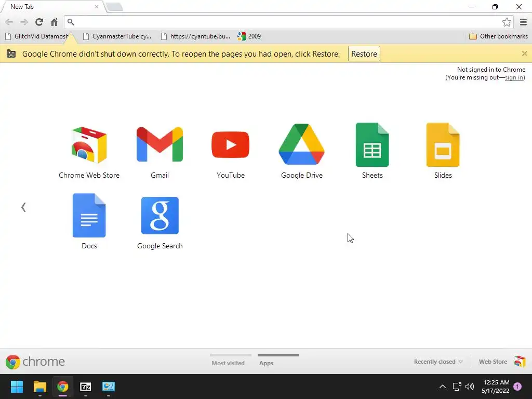Image resolution: width=532 pixels, height=399 pixels.
Task: Open the network status tray icon
Action: [457, 387]
